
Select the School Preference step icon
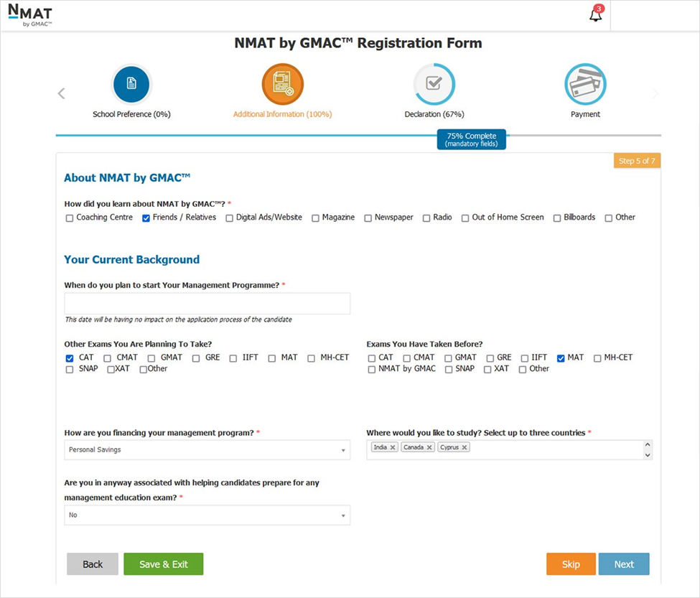pyautogui.click(x=131, y=84)
